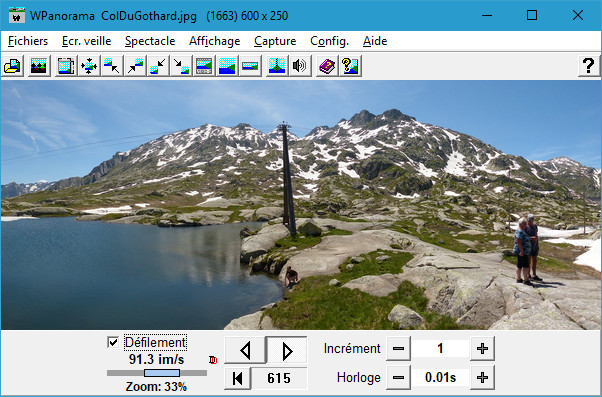Open the Capture menu
Image resolution: width=602 pixels, height=397 pixels.
(275, 41)
